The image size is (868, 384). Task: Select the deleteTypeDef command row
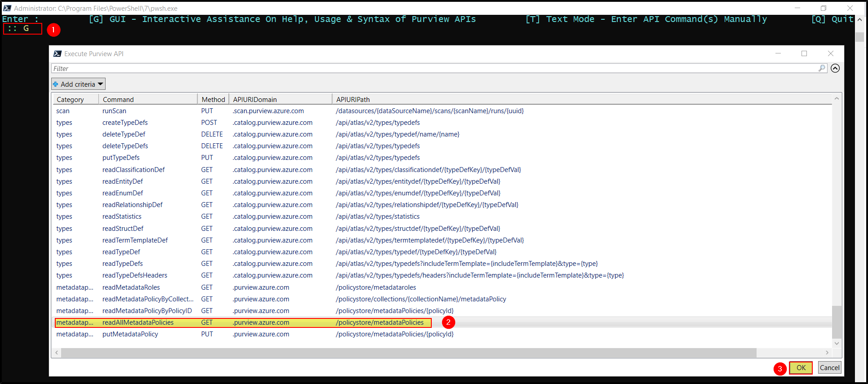coord(443,134)
